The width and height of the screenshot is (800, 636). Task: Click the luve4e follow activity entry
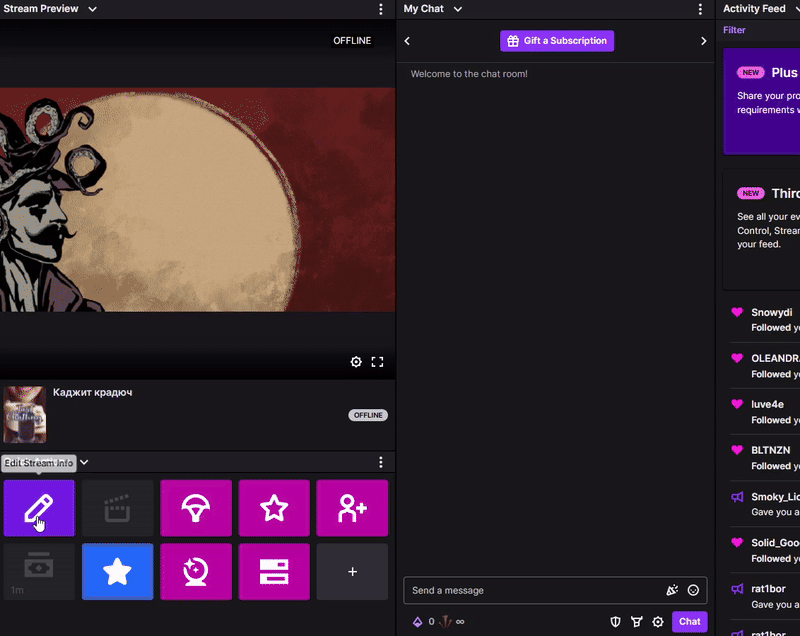[765, 412]
